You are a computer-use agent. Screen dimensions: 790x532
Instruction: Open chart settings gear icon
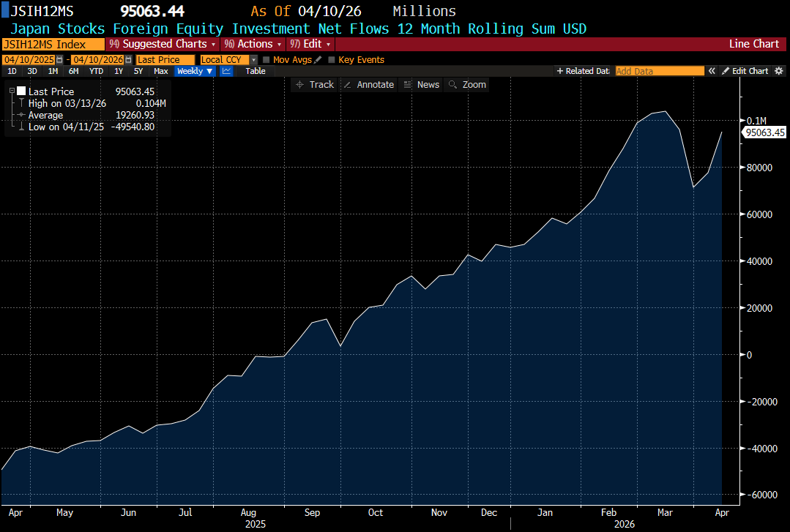(779, 71)
